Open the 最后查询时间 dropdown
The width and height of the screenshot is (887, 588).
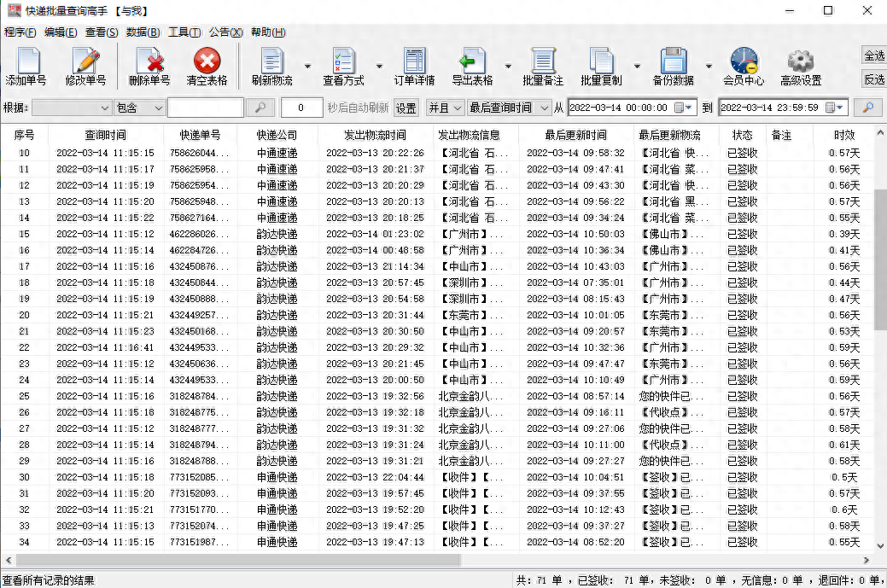[509, 108]
